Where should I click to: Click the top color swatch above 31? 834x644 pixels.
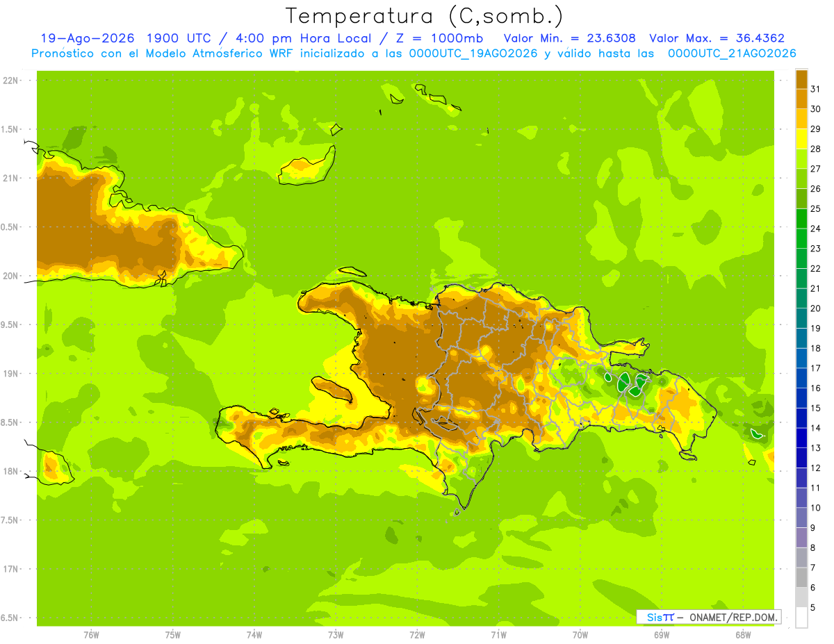coord(801,79)
